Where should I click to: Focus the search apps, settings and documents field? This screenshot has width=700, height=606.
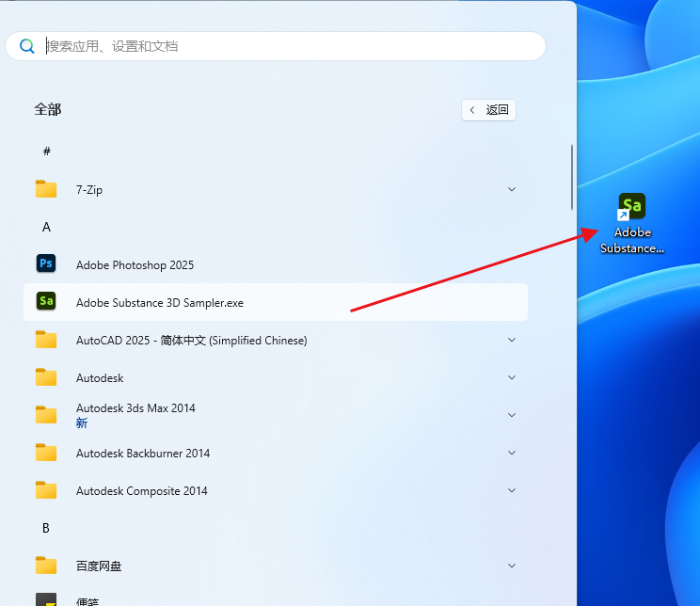pyautogui.click(x=276, y=46)
